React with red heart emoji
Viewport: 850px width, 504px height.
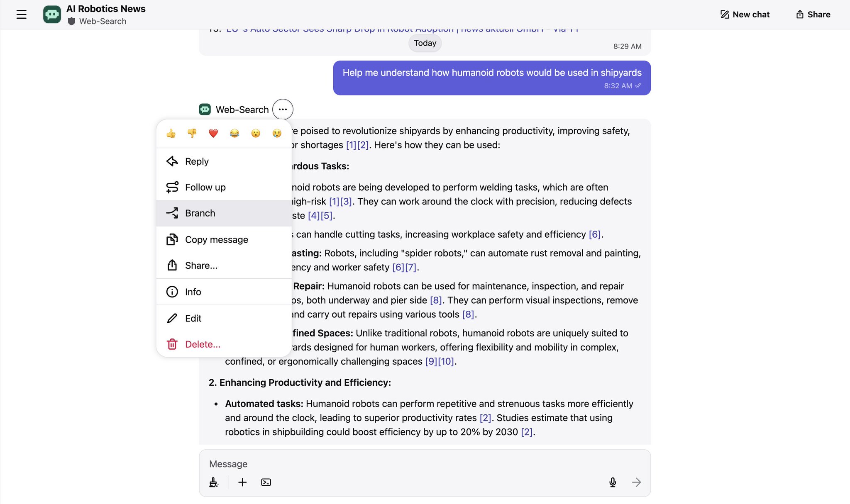pos(213,133)
